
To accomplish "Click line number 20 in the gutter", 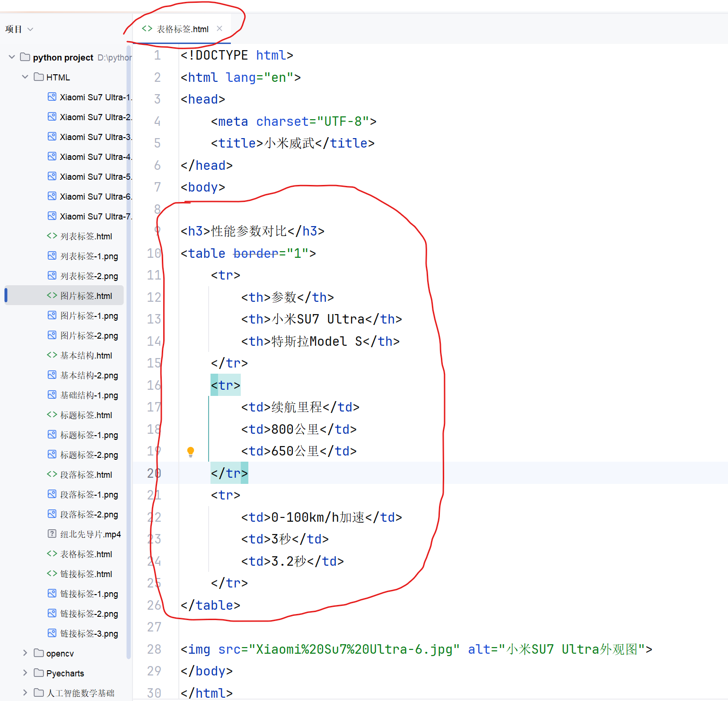I will [154, 473].
